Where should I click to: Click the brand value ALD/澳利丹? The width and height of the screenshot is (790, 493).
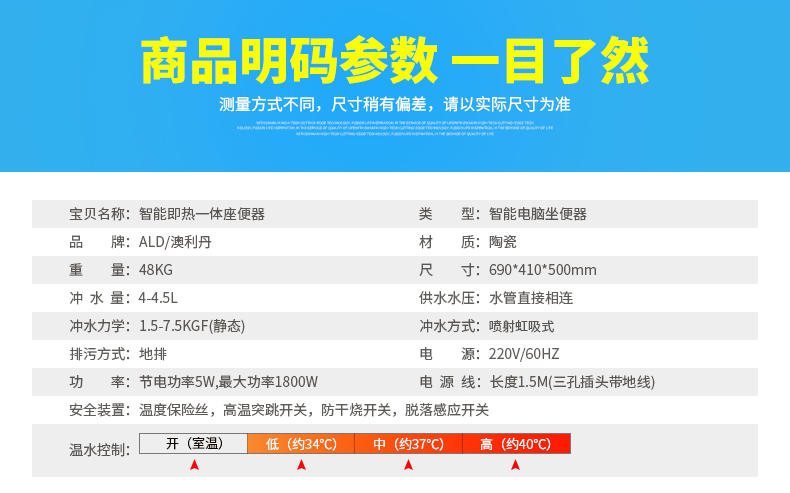175,242
